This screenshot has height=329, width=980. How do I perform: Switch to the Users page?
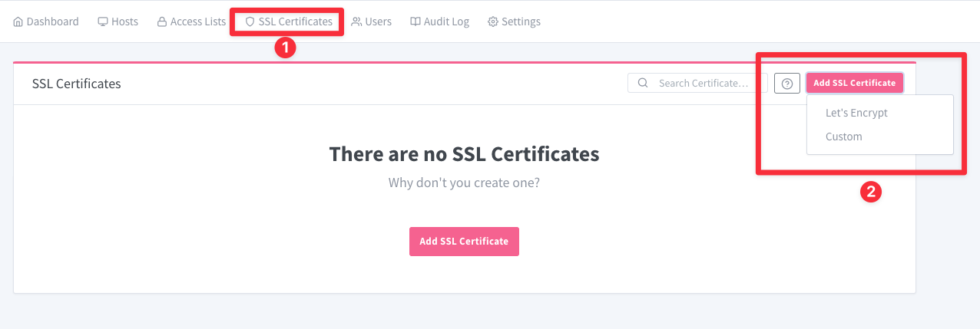[378, 21]
